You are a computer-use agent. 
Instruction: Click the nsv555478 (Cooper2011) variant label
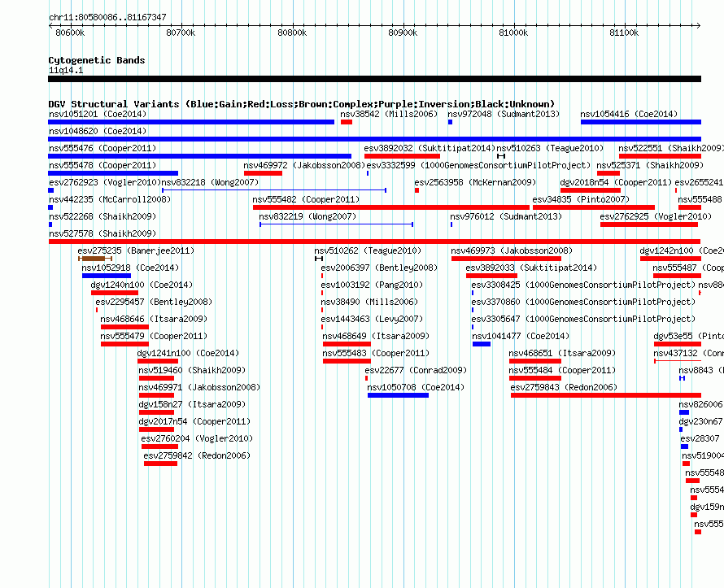(102, 165)
